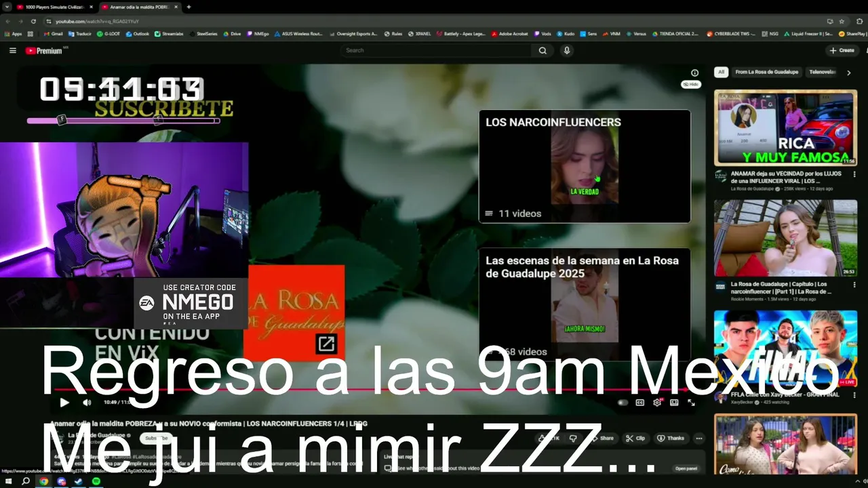Bookmark this page with star icon
Screen dimensions: 868x488
[x=842, y=21]
